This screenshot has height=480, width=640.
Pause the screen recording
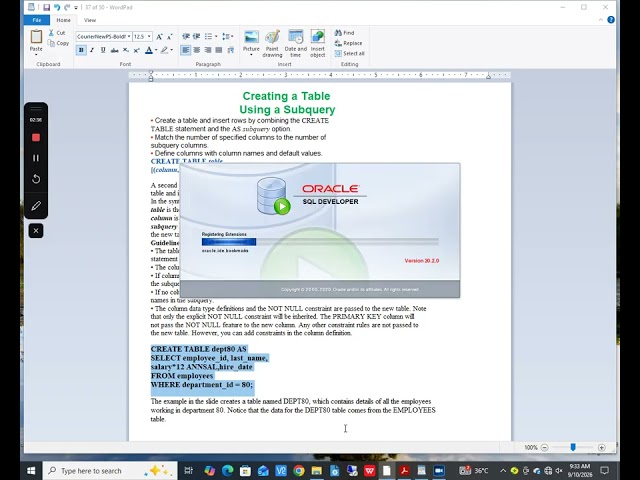coord(36,158)
